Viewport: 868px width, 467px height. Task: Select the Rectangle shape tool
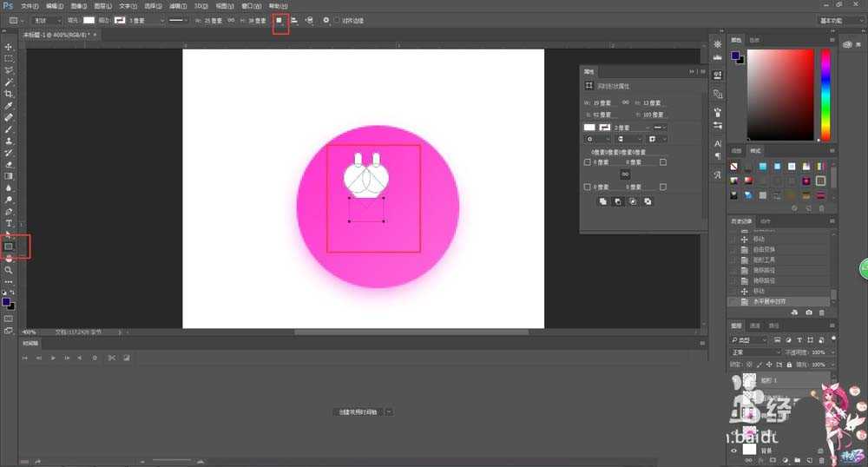tap(10, 247)
